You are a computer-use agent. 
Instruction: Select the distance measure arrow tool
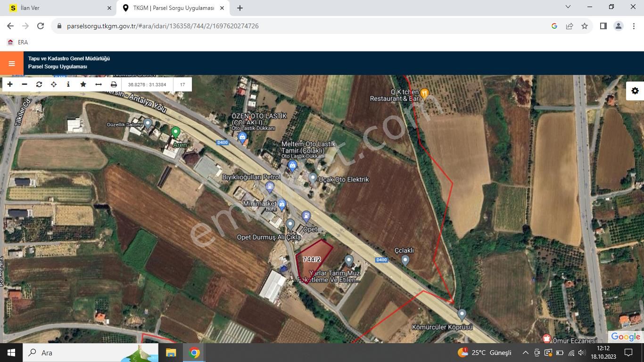tap(99, 84)
